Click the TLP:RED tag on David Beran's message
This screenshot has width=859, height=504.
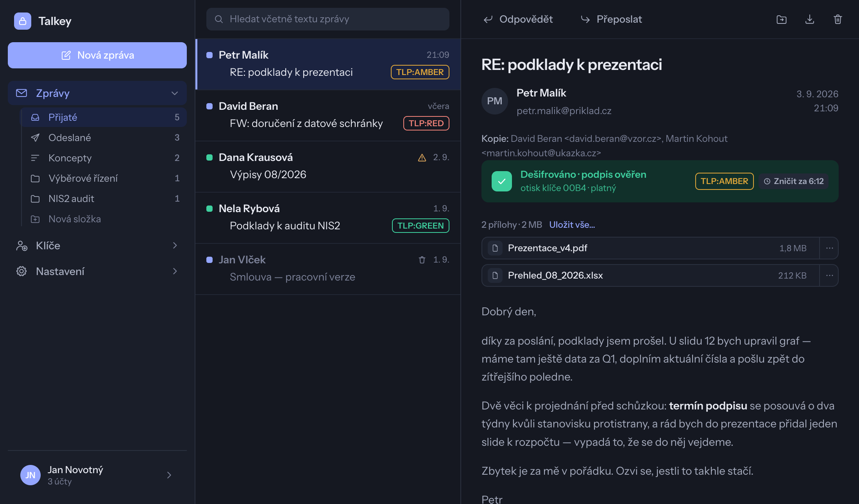coord(426,123)
